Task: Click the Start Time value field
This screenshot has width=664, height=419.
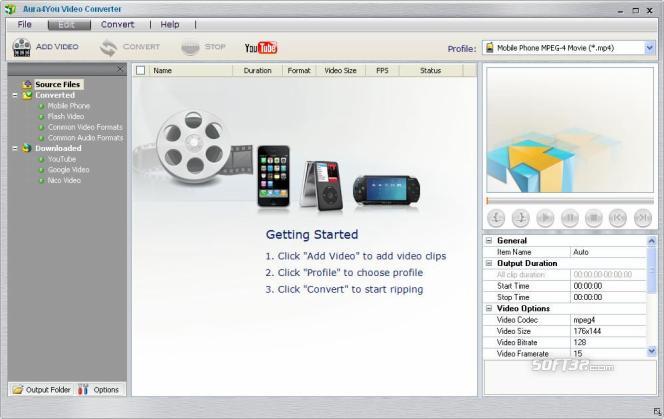Action: 608,286
